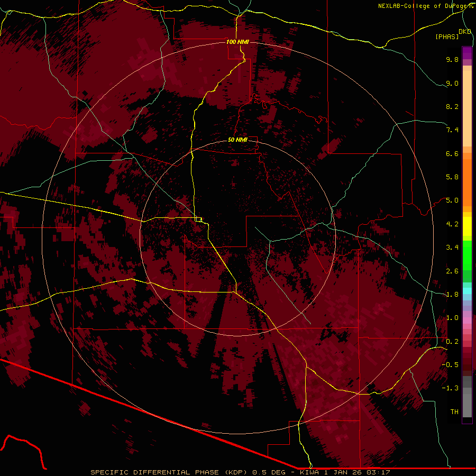
Task: Click the 9.8 scale value
Action: 452,59
